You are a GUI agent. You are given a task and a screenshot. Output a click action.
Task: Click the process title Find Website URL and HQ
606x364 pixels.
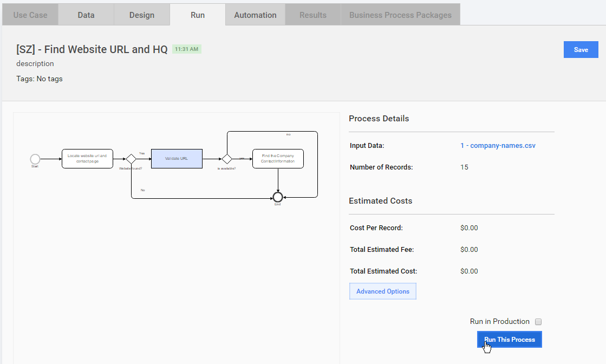(x=92, y=49)
